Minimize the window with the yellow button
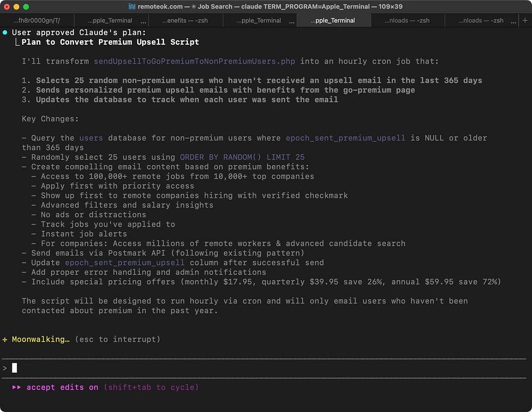 (x=16, y=7)
